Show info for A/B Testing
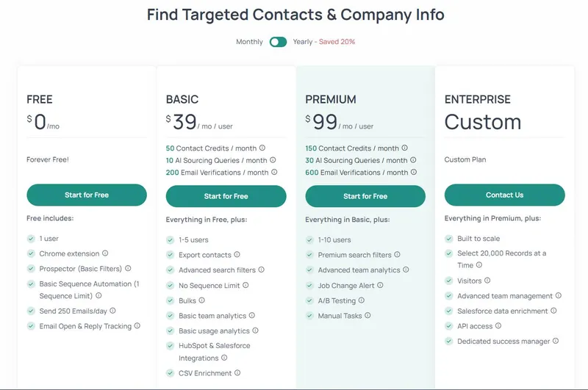 [x=361, y=300]
